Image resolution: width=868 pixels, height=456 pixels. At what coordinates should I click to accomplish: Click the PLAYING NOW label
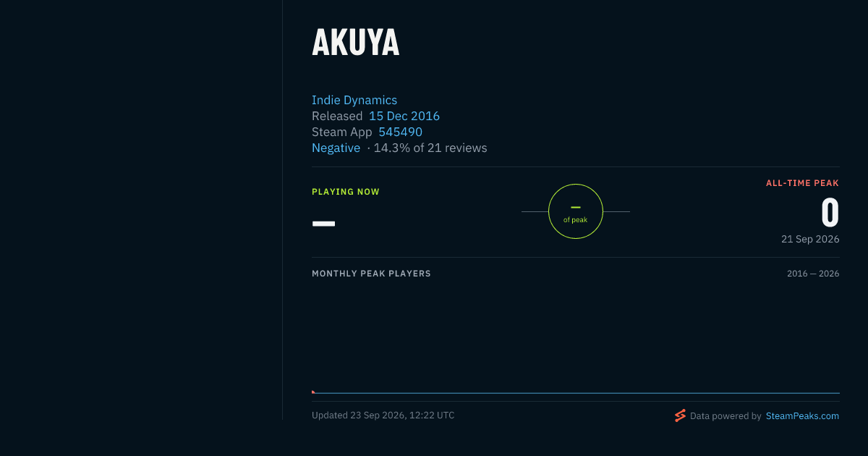point(346,192)
